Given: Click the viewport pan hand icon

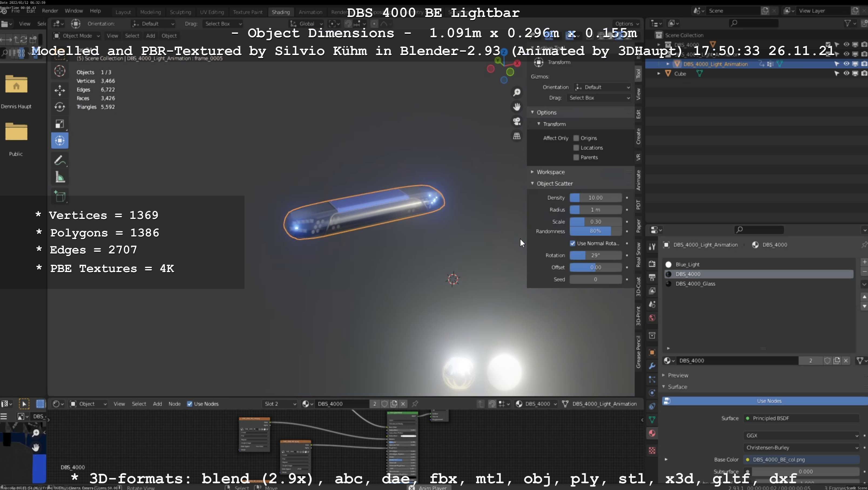Looking at the screenshot, I should point(516,107).
